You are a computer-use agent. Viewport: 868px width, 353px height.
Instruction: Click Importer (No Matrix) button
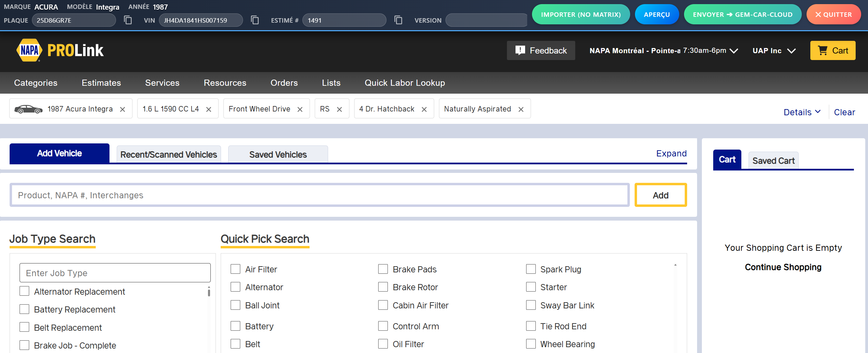point(581,14)
